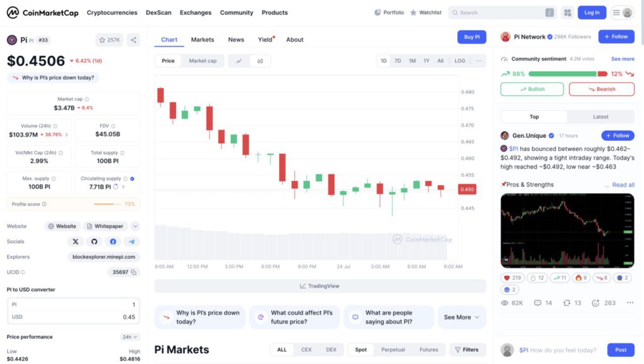Open the GitHub social link icon
The image size is (644, 364).
(x=94, y=241)
